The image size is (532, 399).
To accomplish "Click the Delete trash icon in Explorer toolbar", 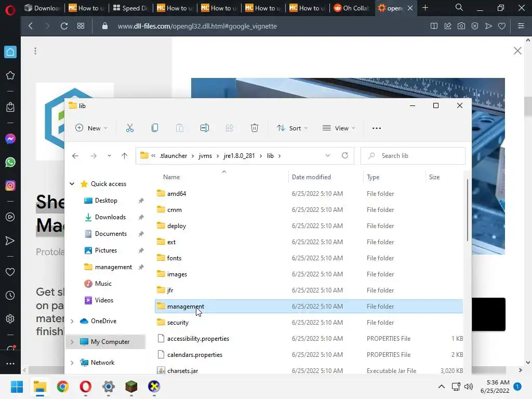I will click(x=255, y=128).
